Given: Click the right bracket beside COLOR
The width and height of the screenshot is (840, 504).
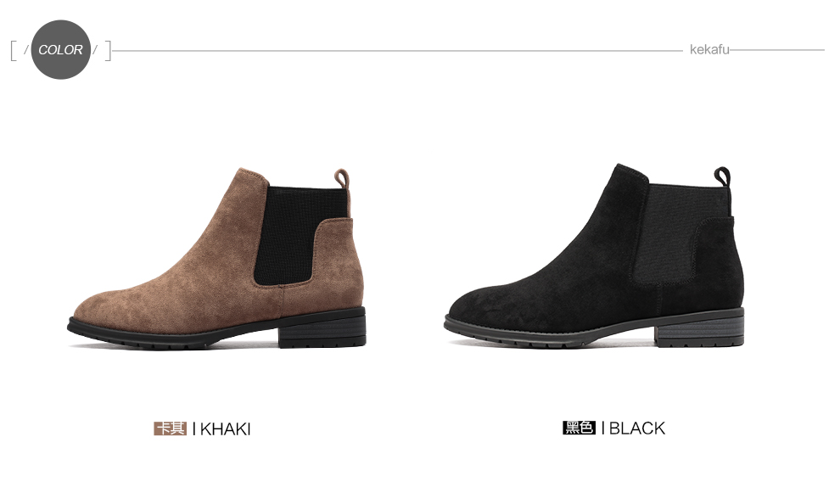Looking at the screenshot, I should [108, 51].
